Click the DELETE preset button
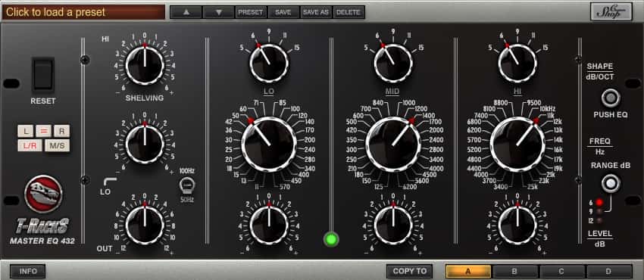 click(349, 12)
